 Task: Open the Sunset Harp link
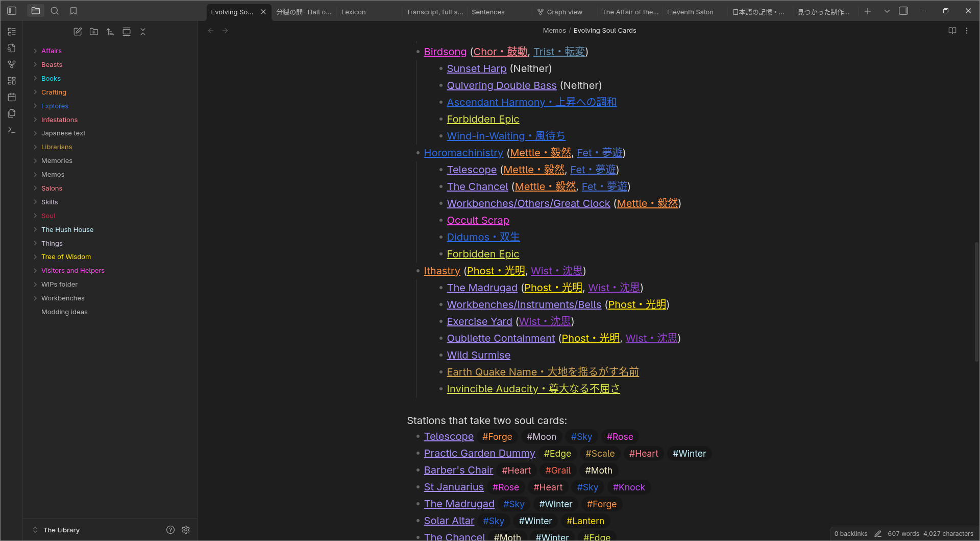[477, 68]
